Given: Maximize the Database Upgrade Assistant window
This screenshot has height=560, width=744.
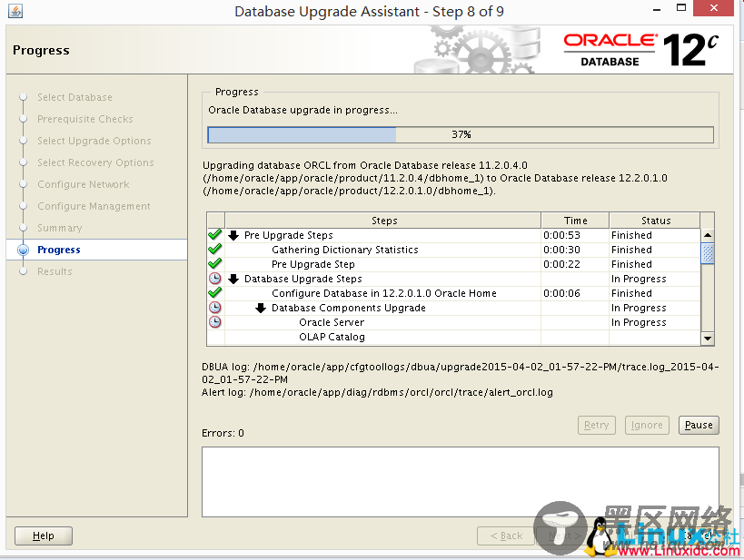Looking at the screenshot, I should click(x=681, y=8).
